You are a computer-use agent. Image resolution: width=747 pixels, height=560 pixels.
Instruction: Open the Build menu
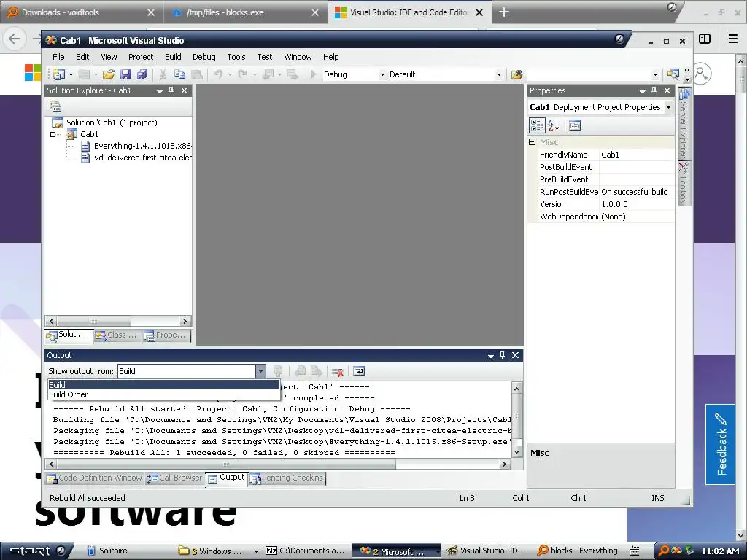[173, 57]
